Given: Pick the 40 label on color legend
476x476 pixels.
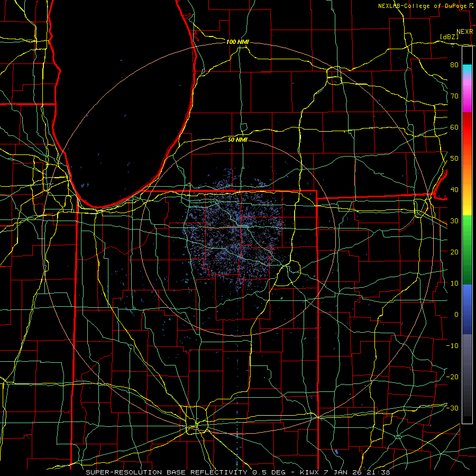Looking at the screenshot, I should coord(454,190).
